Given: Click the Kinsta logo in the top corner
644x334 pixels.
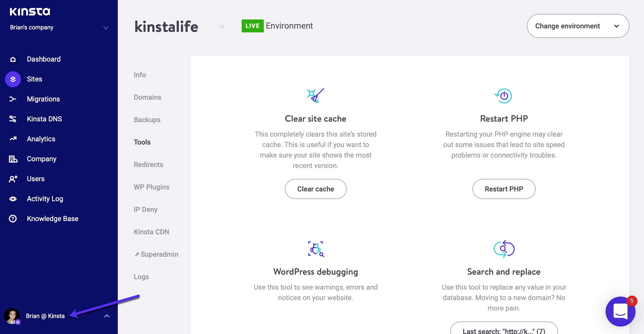Looking at the screenshot, I should pos(29,11).
